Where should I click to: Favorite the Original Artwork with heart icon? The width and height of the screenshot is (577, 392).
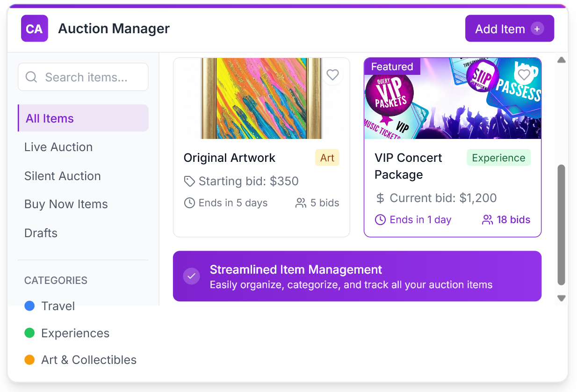(332, 75)
